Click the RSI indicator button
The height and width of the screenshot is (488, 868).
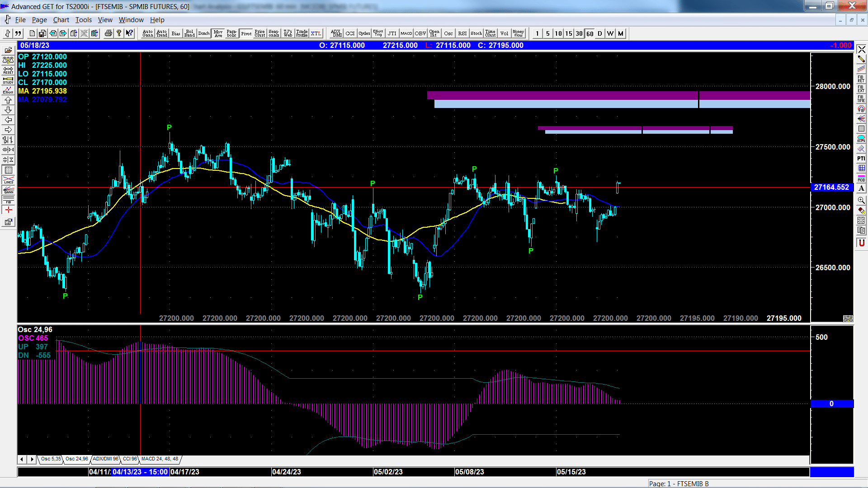pos(462,33)
